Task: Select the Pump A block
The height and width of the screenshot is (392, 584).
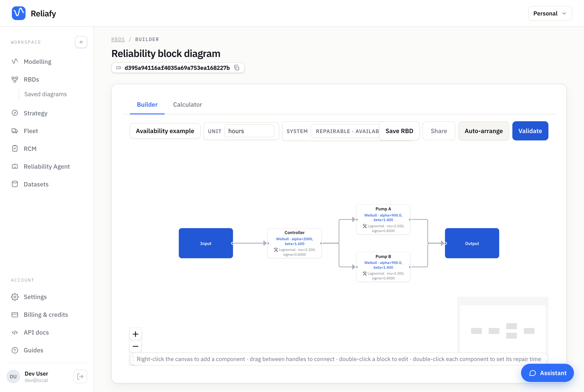Action: [383, 219]
